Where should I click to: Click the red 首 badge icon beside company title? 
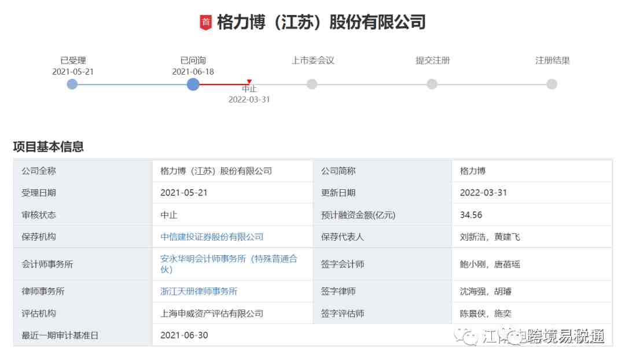(x=205, y=22)
